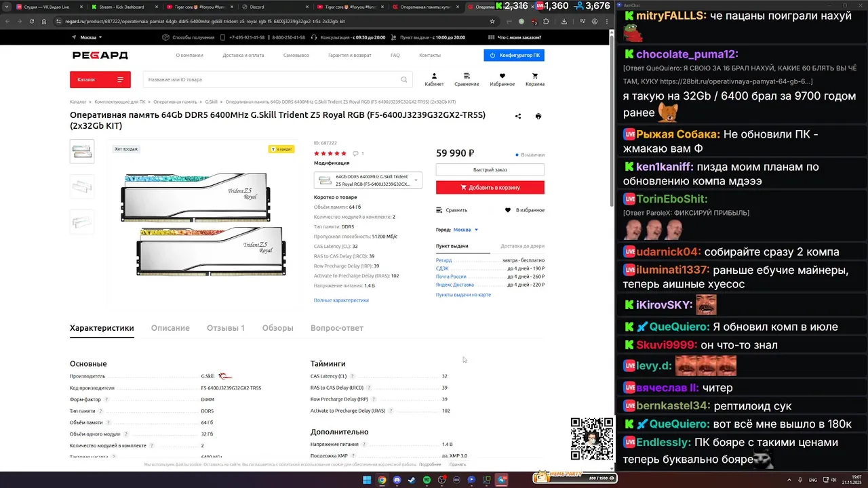Click the G.Skill brand logo in specs
The width and height of the screenshot is (868, 488).
[225, 376]
